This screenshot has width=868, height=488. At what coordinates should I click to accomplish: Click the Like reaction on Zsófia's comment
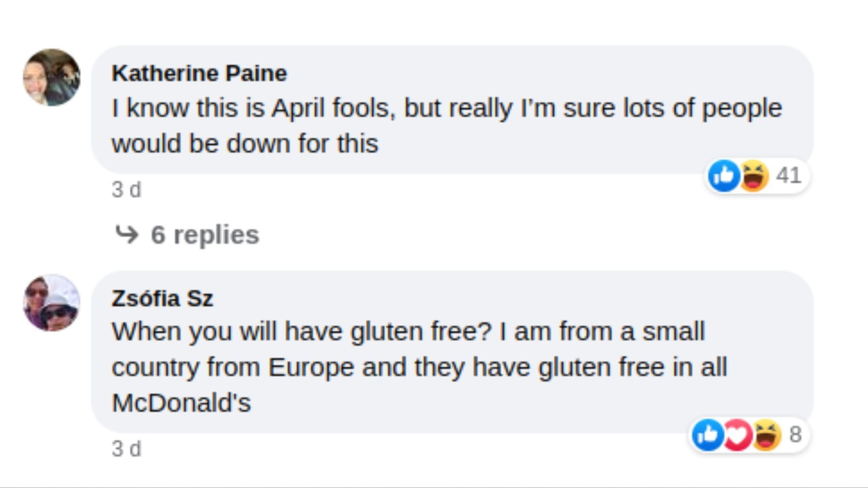coord(708,435)
